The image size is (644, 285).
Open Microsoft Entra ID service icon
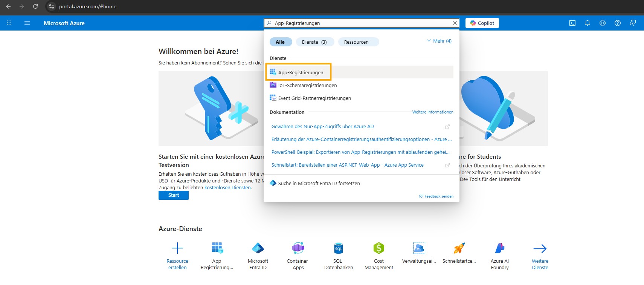pyautogui.click(x=258, y=248)
